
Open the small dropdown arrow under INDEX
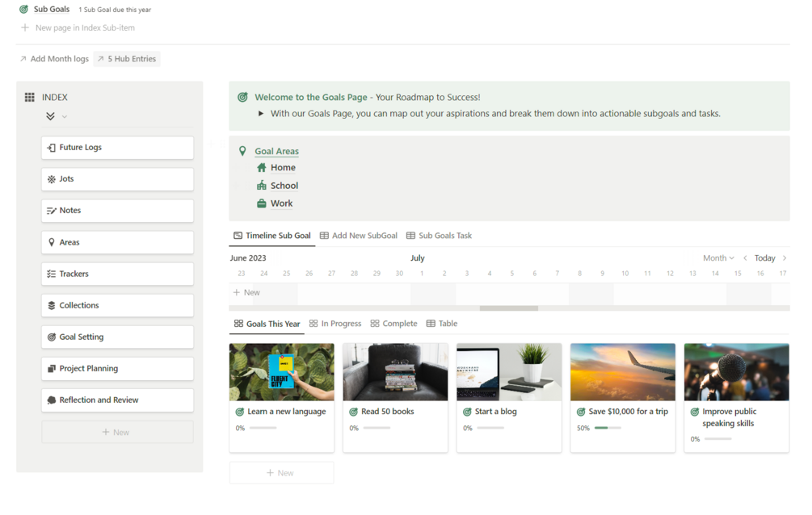pyautogui.click(x=65, y=117)
